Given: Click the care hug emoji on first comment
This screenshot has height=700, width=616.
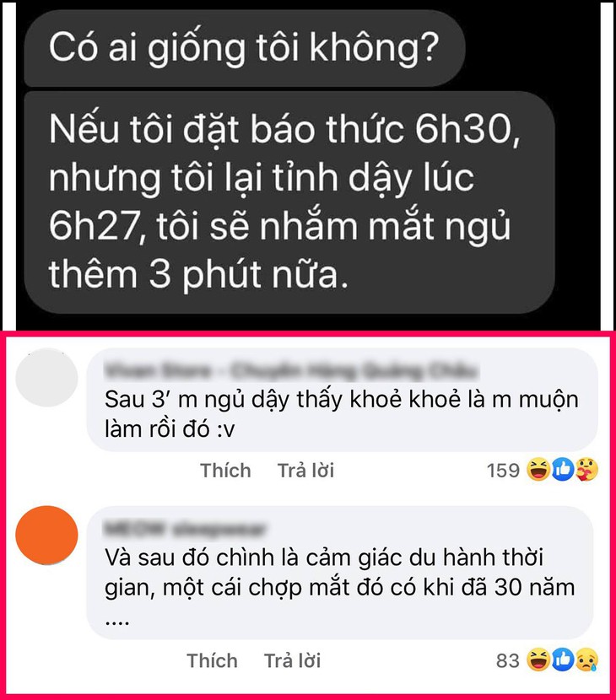Looking at the screenshot, I should (586, 470).
